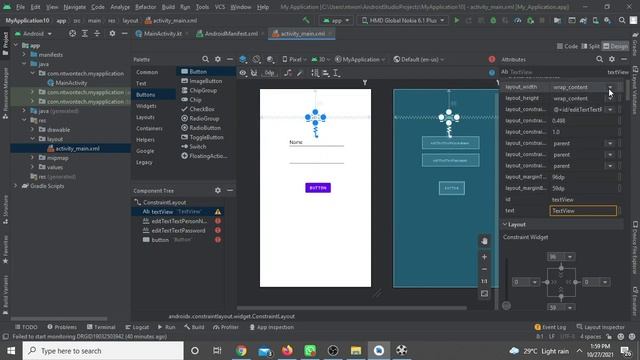Toggle the design view options eye icon
Image resolution: width=640 pixels, height=360 pixels.
pyautogui.click(x=243, y=73)
